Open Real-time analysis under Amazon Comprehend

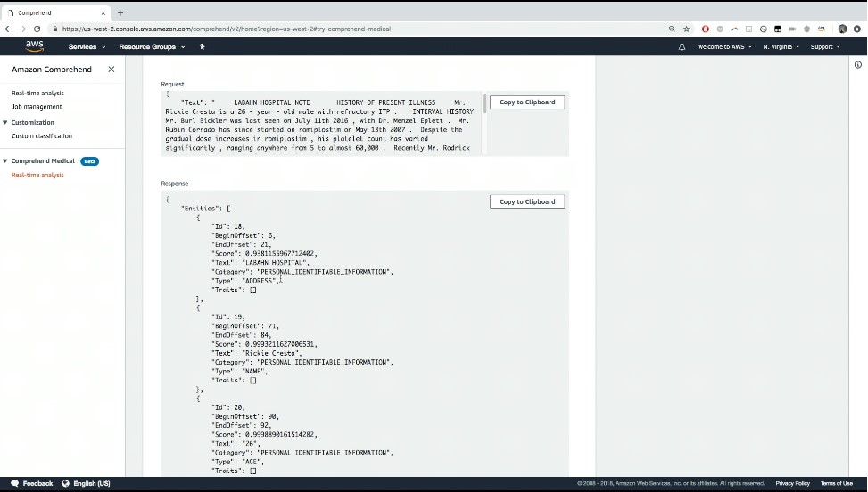[37, 93]
